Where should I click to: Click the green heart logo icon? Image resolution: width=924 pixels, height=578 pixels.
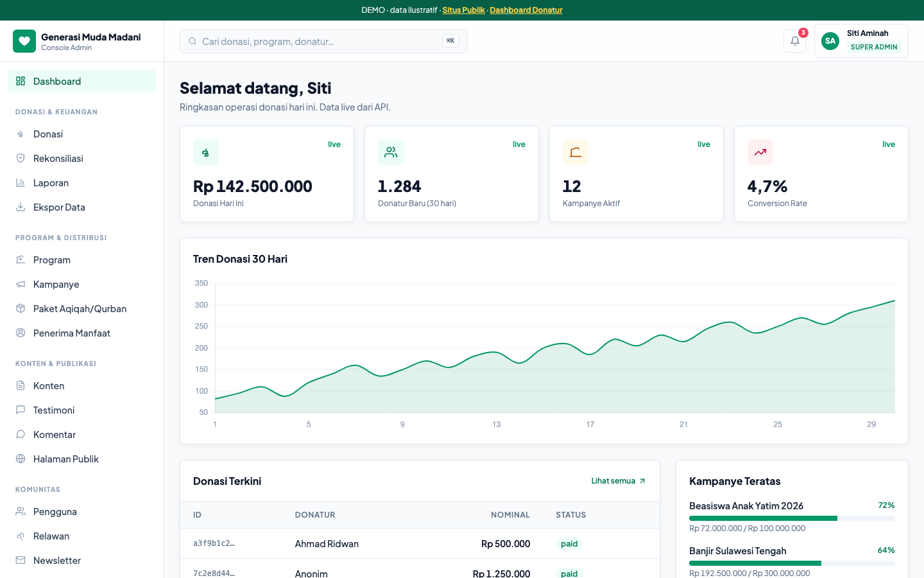[x=24, y=41]
